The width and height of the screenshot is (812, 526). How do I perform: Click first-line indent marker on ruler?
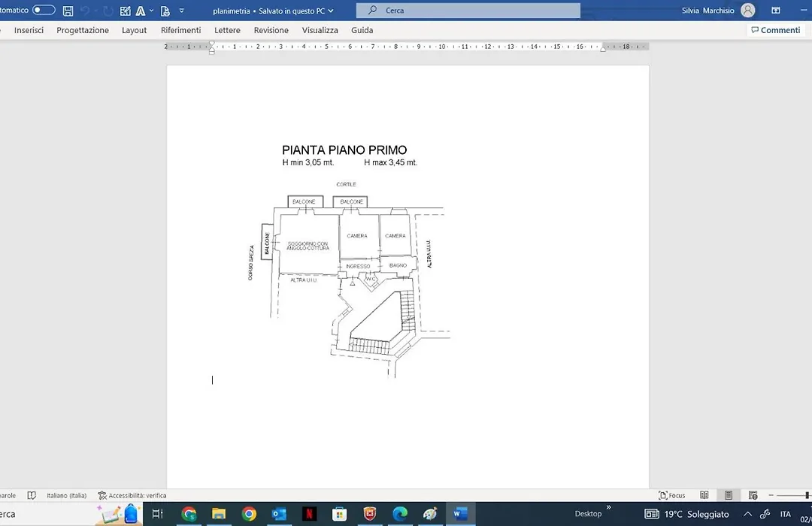pyautogui.click(x=212, y=44)
